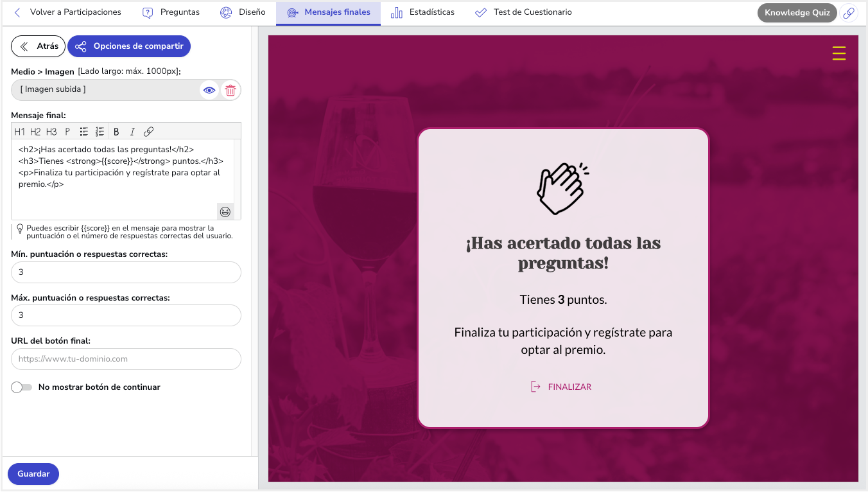Focus the Máx. puntuación field
This screenshot has height=492, width=868.
click(x=126, y=315)
